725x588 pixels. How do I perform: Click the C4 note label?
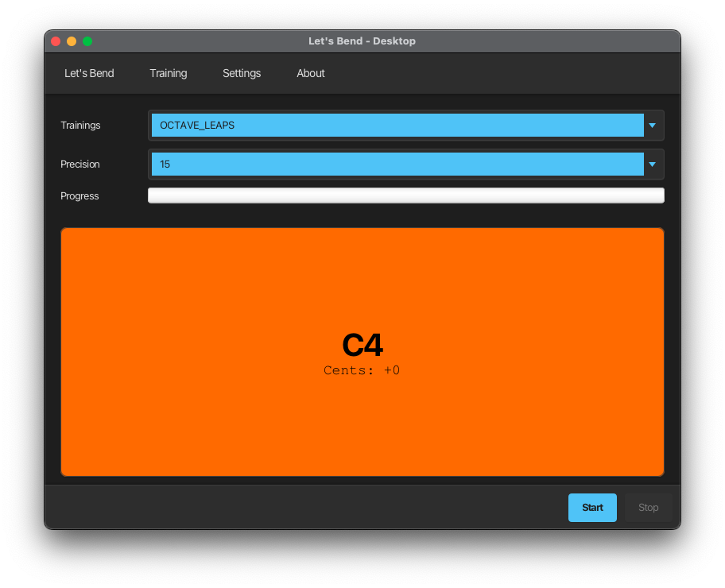[x=362, y=345]
